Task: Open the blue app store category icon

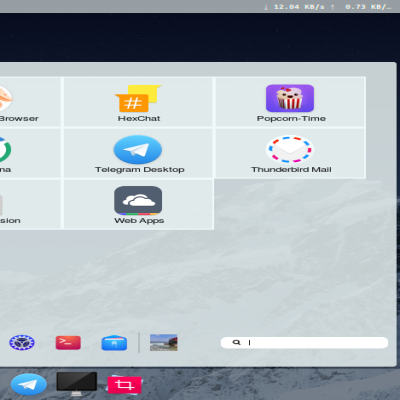Action: 114,343
